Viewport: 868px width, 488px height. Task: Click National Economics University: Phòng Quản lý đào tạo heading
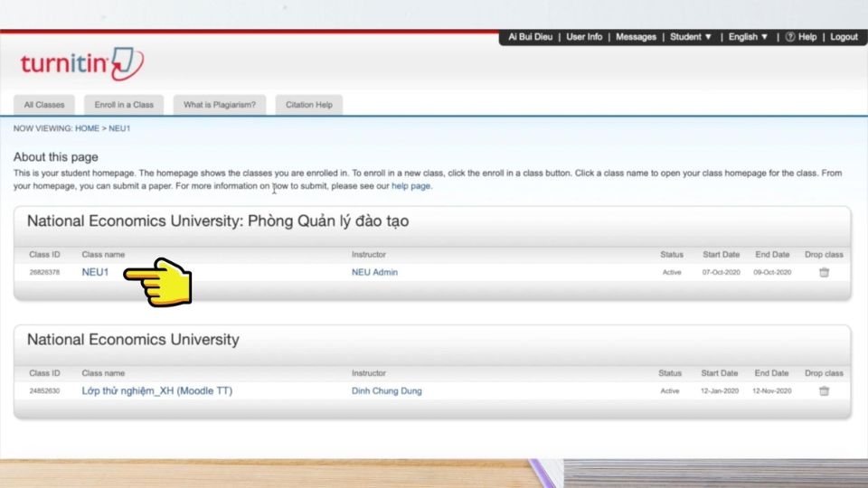click(x=218, y=221)
